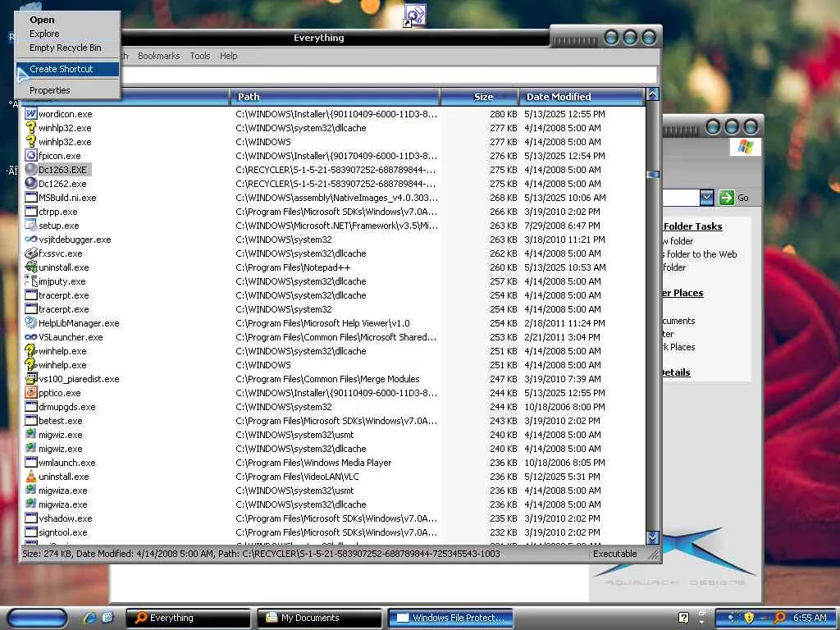Select betest.exe file name
Viewport: 840px width, 630px height.
[61, 421]
